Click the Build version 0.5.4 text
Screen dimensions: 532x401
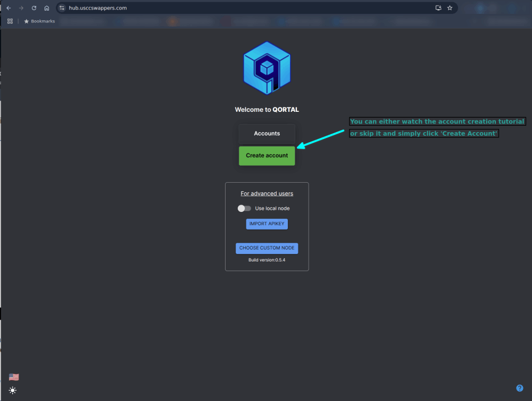pos(267,260)
